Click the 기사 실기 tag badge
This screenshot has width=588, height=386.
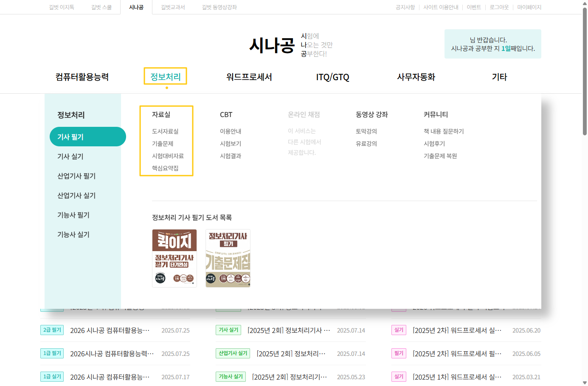228,330
